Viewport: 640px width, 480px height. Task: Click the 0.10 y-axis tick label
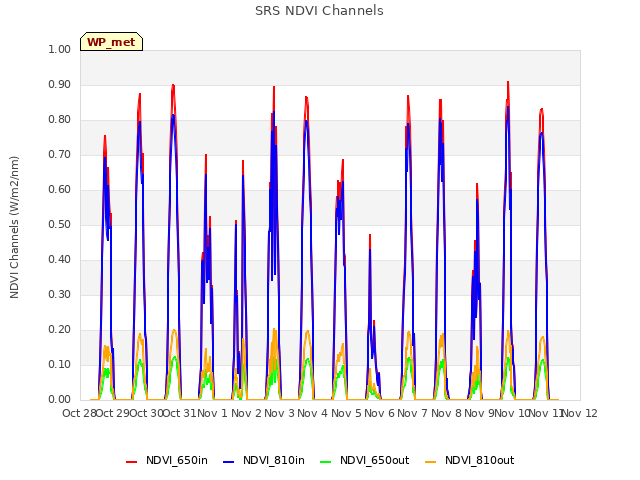pyautogui.click(x=60, y=364)
